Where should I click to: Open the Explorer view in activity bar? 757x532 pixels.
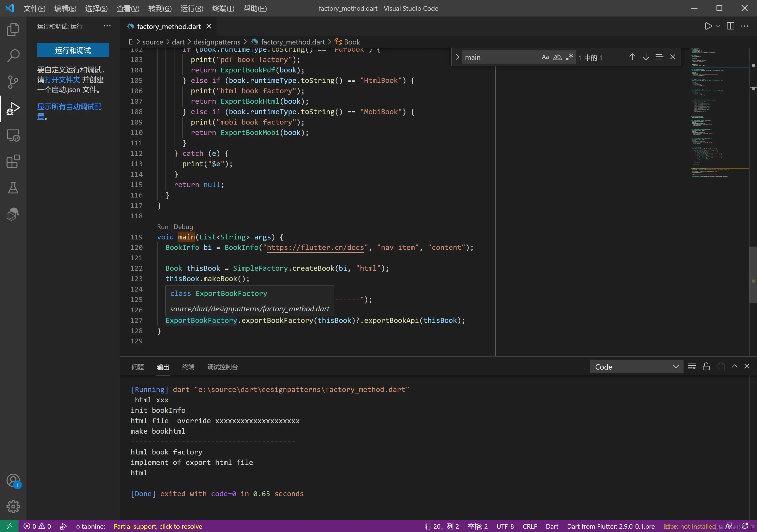[13, 30]
